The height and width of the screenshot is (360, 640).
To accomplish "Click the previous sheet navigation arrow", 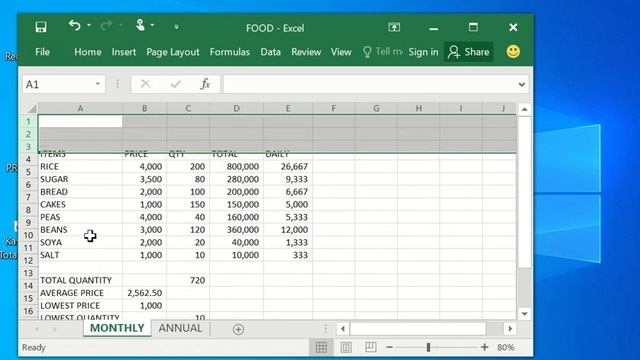I will 37,329.
